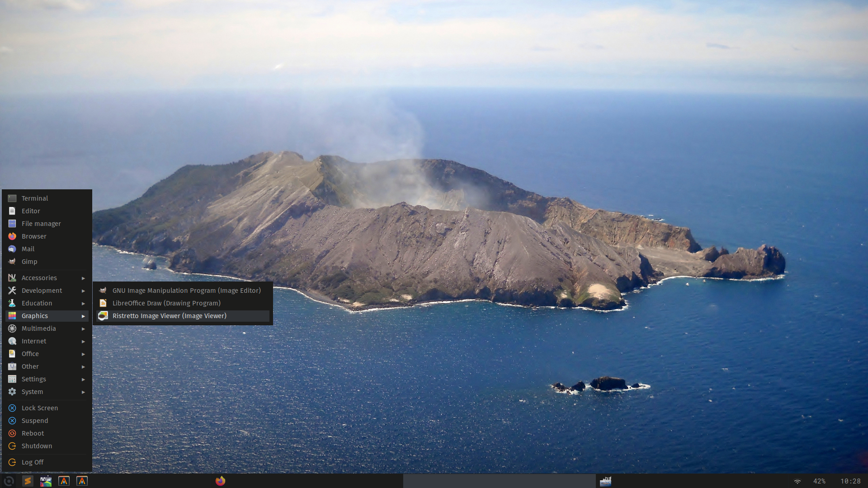Launch Browser from the menu
The width and height of the screenshot is (868, 488).
tap(47, 236)
